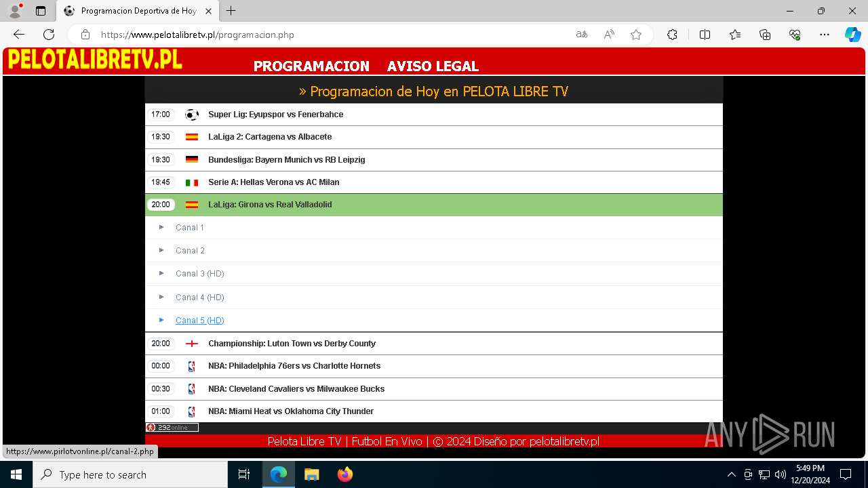Click the soccer ball icon for Eyupspor match
The width and height of the screenshot is (868, 488).
pos(192,115)
